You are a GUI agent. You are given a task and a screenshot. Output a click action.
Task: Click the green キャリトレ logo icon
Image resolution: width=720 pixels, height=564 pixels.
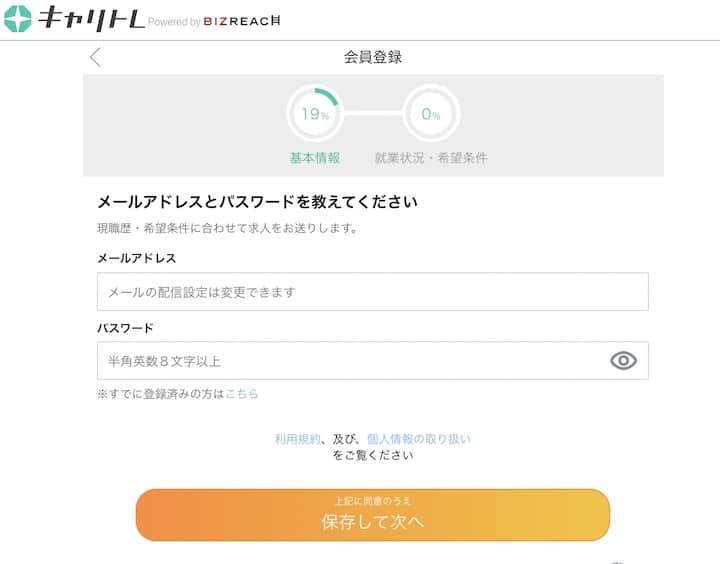(18, 19)
